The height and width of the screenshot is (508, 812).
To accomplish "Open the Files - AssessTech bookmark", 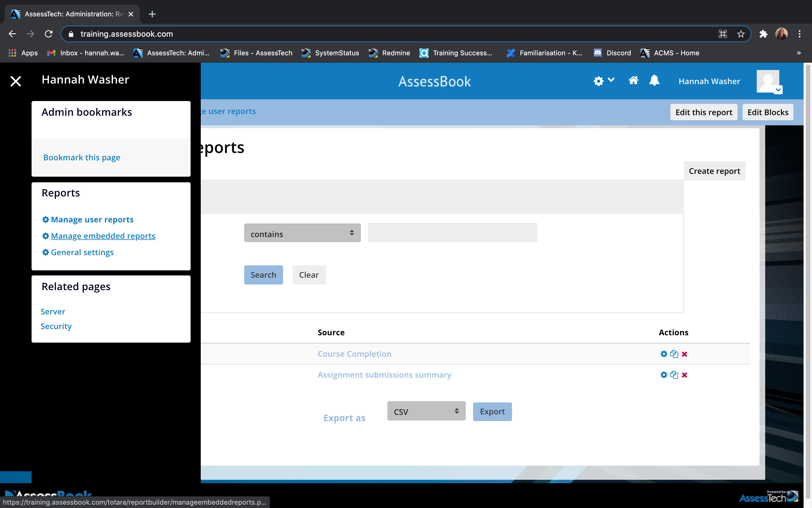I will click(256, 53).
